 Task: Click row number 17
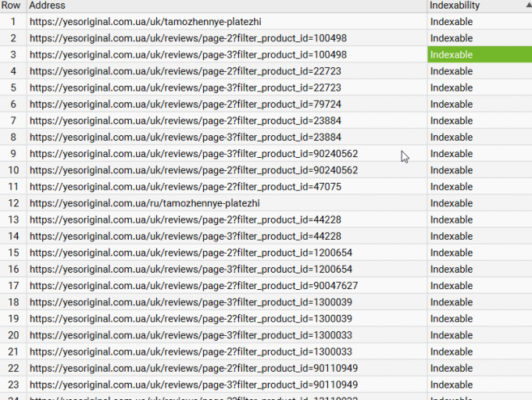[13, 286]
